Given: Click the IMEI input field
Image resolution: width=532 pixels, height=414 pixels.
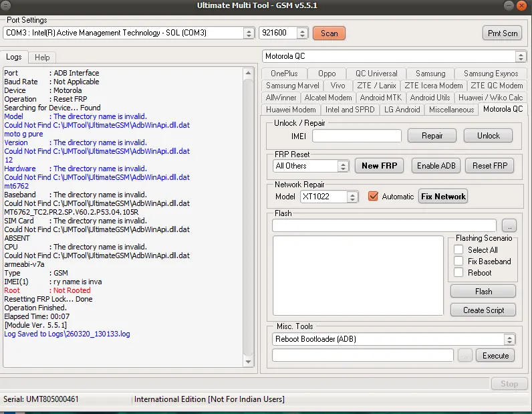Looking at the screenshot, I should pos(356,136).
